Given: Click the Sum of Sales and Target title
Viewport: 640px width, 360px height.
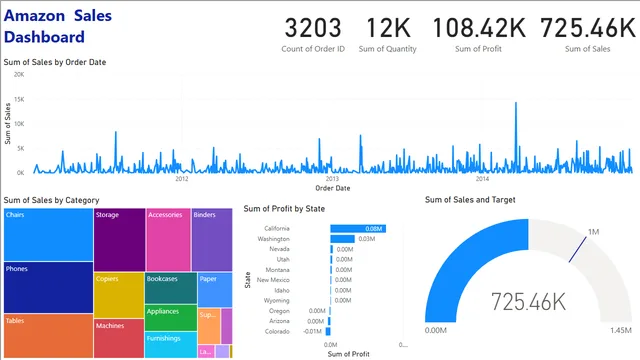Looking at the screenshot, I should tap(470, 200).
